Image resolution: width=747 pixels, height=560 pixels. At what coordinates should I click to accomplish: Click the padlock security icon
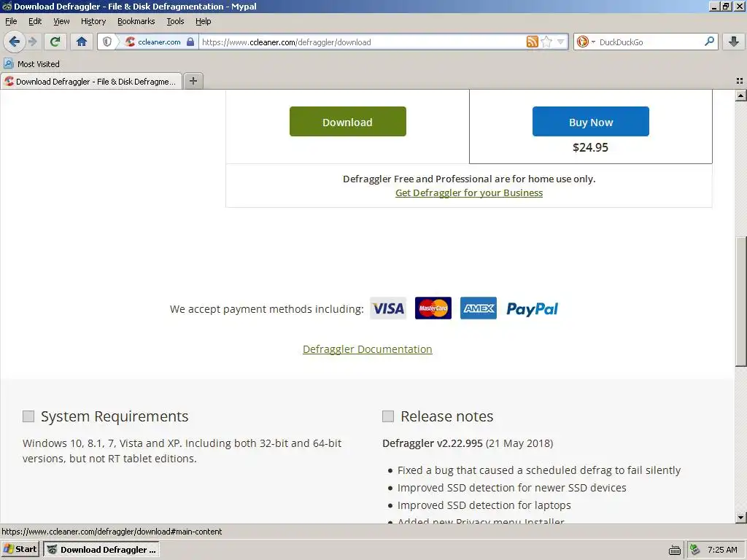(190, 42)
